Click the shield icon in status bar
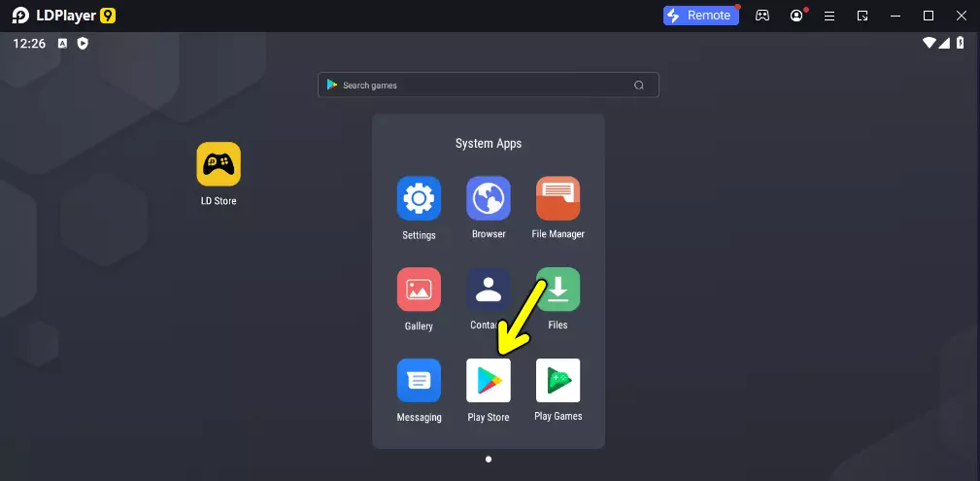The height and width of the screenshot is (481, 980). tap(83, 43)
